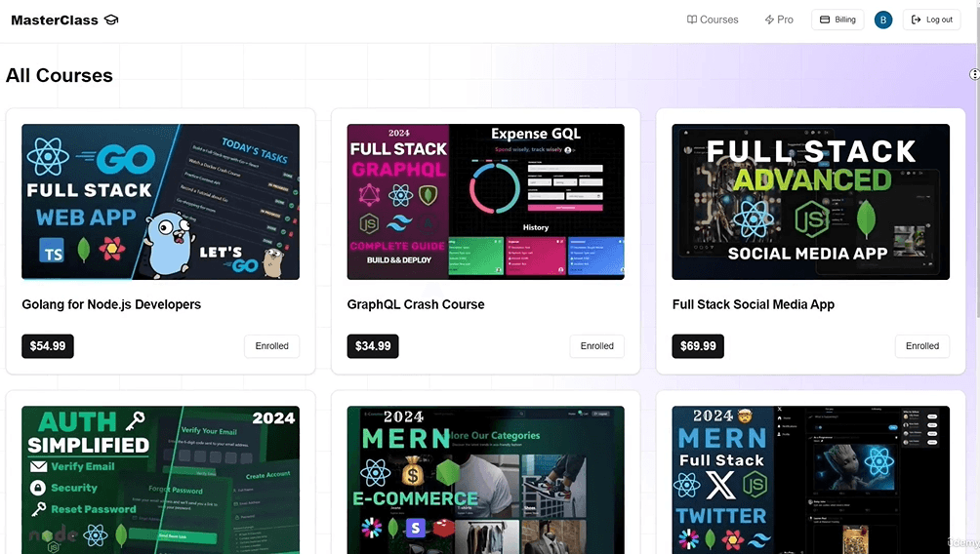This screenshot has height=554, width=980.
Task: Open the user avatar labeled B
Action: tap(883, 20)
